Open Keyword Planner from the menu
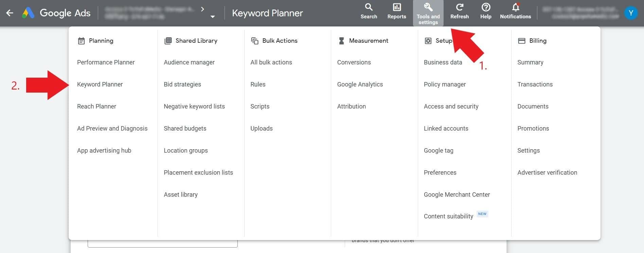This screenshot has height=253, width=644. point(100,84)
